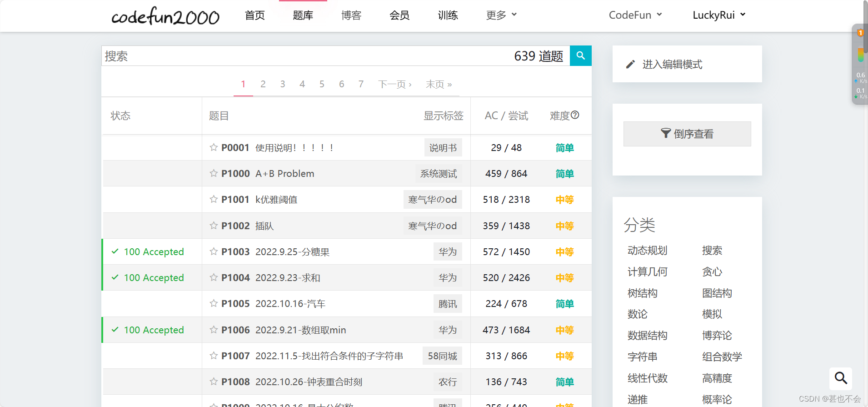Star problem P1002 插队
Image resolution: width=868 pixels, height=407 pixels.
click(x=214, y=226)
